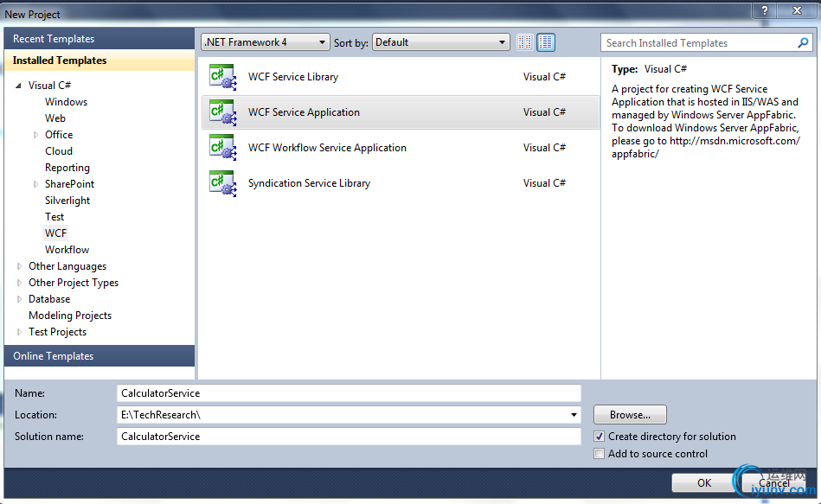
Task: Select the Silverlight category
Action: click(x=67, y=201)
